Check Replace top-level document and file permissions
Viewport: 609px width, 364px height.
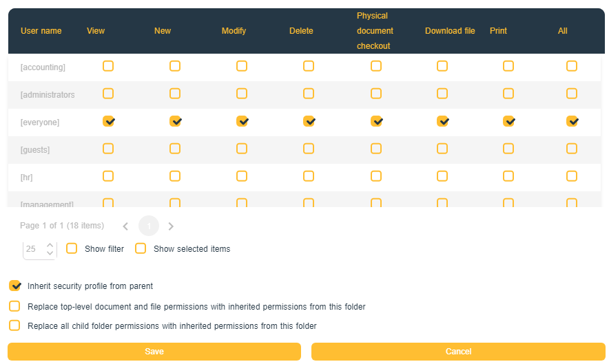coord(14,306)
